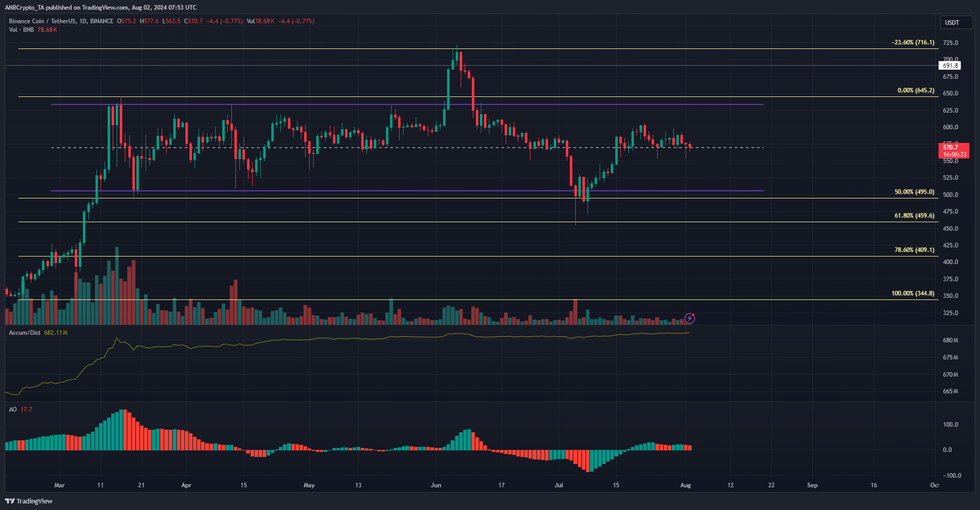Click the Jul date label on time axis
This screenshot has height=510, width=980.
(x=559, y=485)
